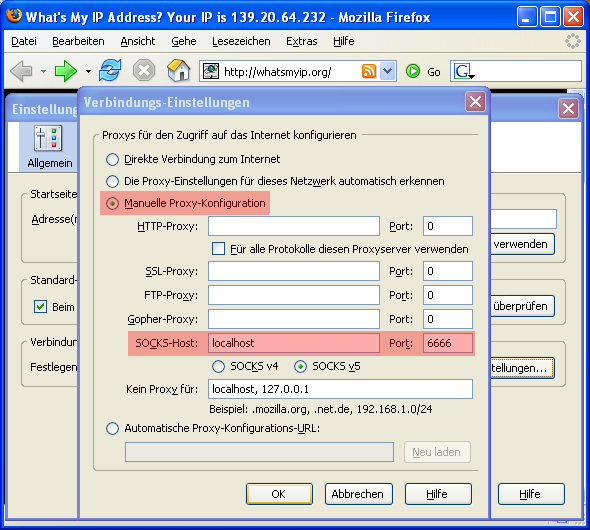590x530 pixels.
Task: Click SOCKS Port field showing 6666
Action: pos(448,343)
